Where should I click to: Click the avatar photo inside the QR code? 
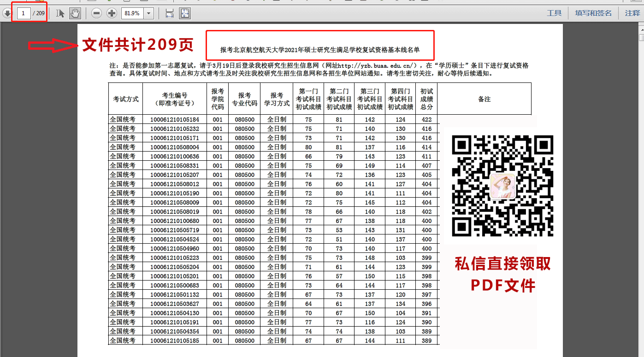(502, 186)
